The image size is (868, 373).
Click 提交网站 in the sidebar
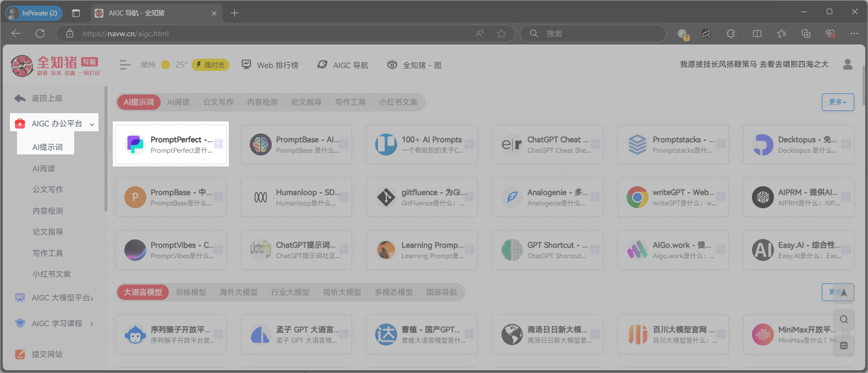click(39, 354)
